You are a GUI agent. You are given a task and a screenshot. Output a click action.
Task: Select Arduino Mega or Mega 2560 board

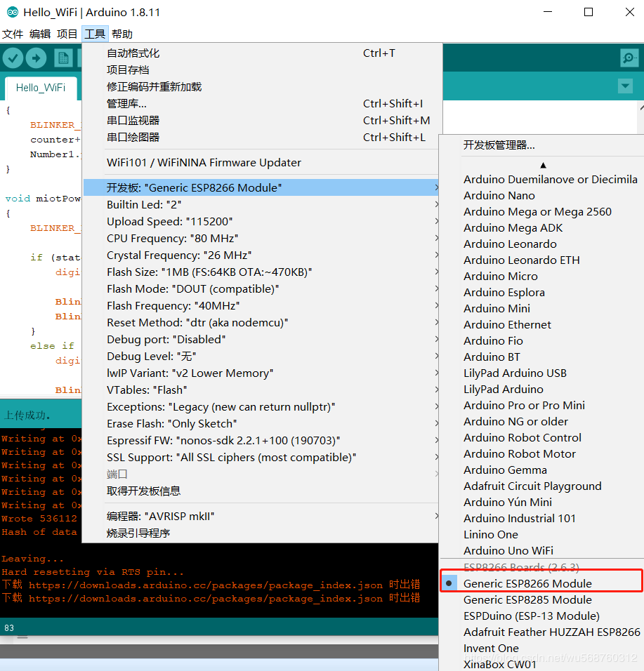tap(541, 212)
